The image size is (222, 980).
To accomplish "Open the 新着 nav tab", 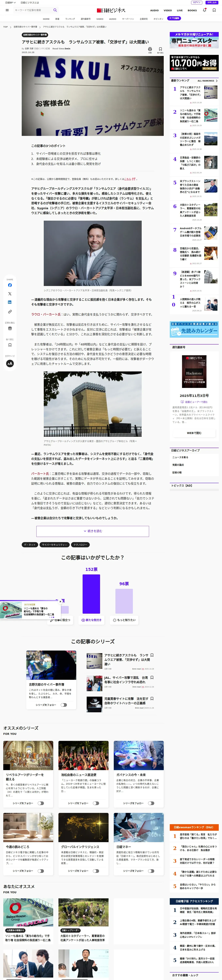I will click(x=57, y=19).
